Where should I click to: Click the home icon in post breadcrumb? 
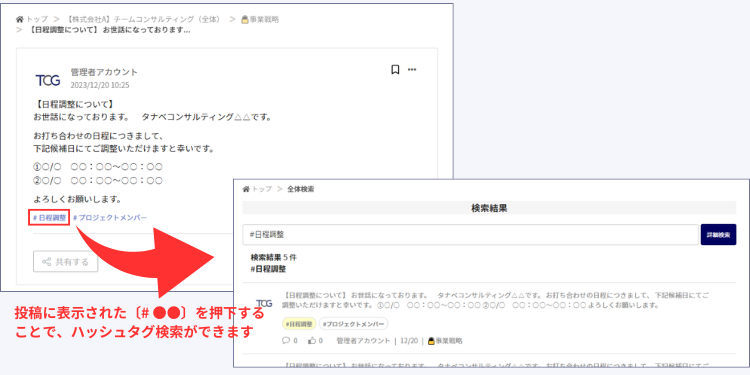(x=20, y=19)
